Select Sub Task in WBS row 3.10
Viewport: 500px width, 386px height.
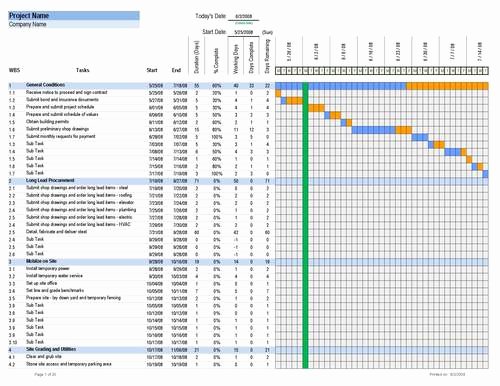(x=35, y=342)
